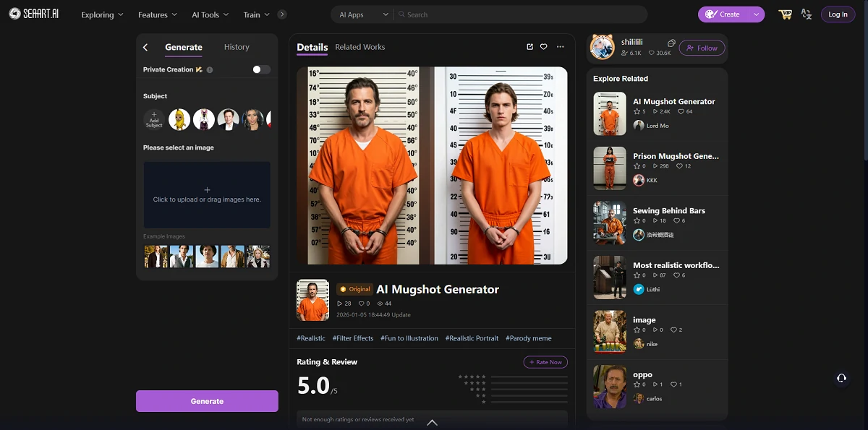Go back using the Generate panel arrow
Viewport: 868px width, 430px height.
tap(145, 46)
